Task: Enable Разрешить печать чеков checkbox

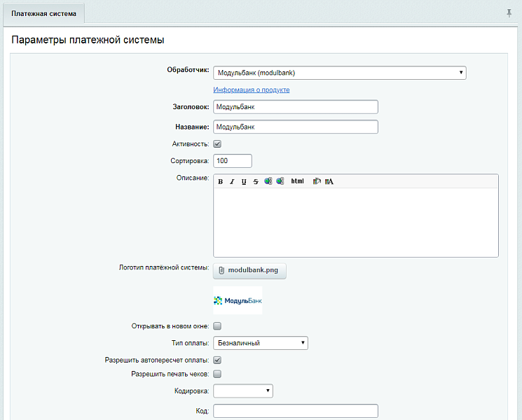Action: pyautogui.click(x=217, y=374)
